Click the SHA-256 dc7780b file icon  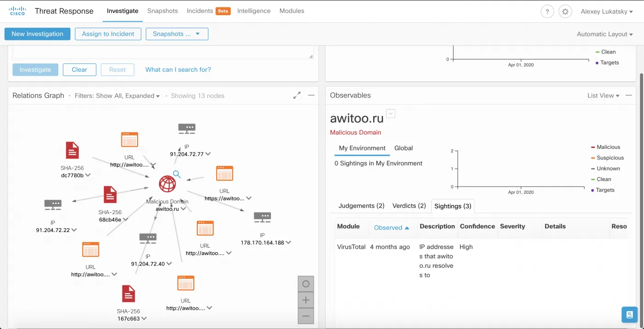click(72, 150)
